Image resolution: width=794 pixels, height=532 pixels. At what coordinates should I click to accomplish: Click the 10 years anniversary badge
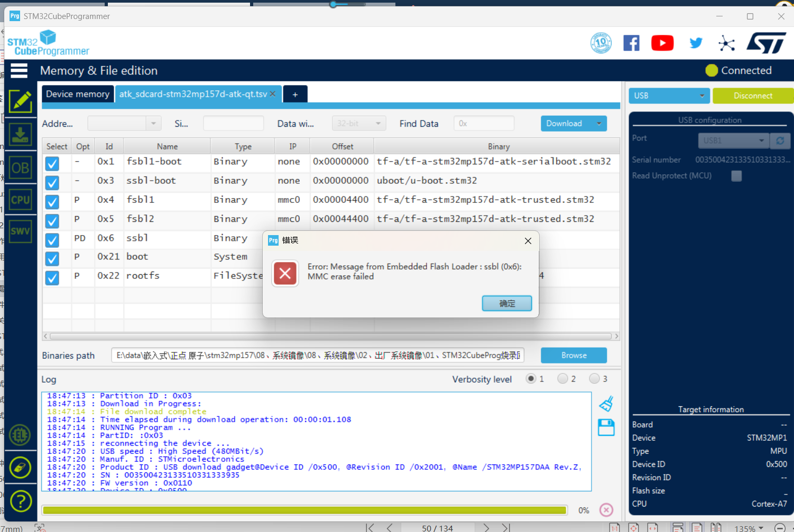601,43
